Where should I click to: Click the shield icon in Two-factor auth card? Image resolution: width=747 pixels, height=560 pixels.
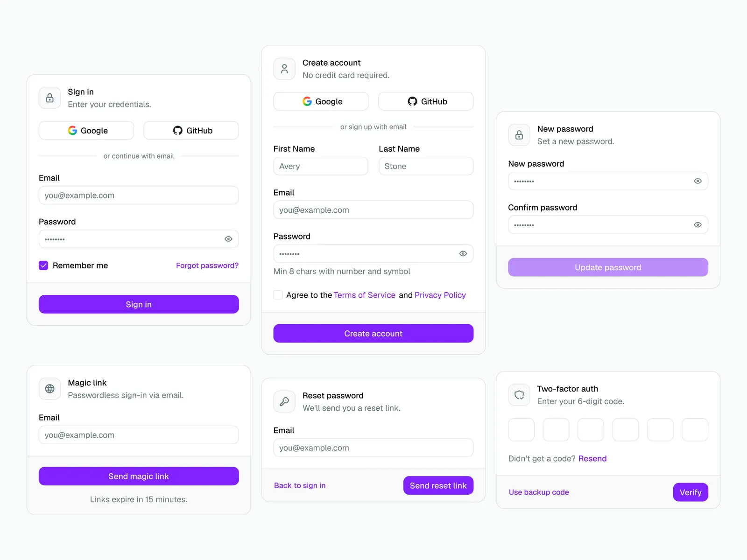click(x=519, y=395)
